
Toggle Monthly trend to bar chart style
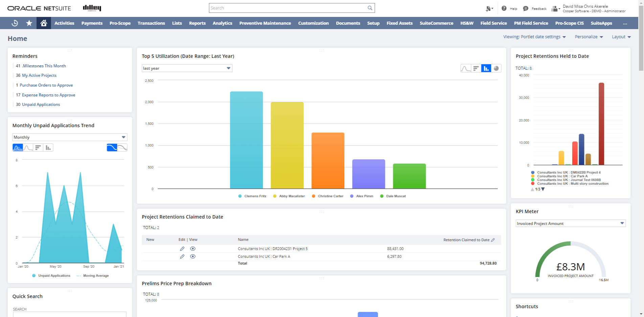point(48,147)
